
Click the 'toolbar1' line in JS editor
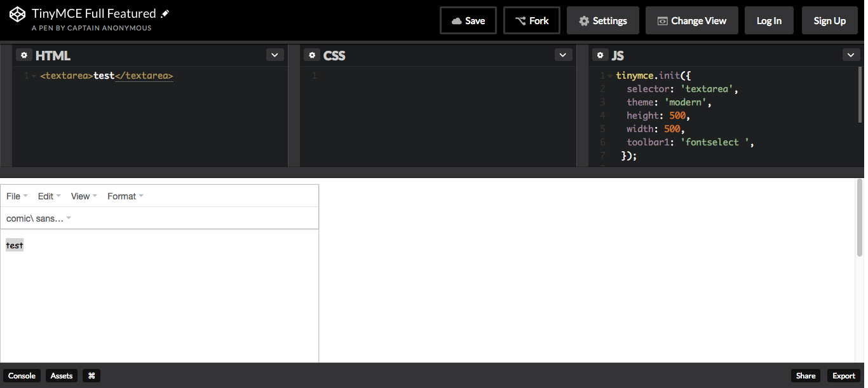pyautogui.click(x=690, y=143)
